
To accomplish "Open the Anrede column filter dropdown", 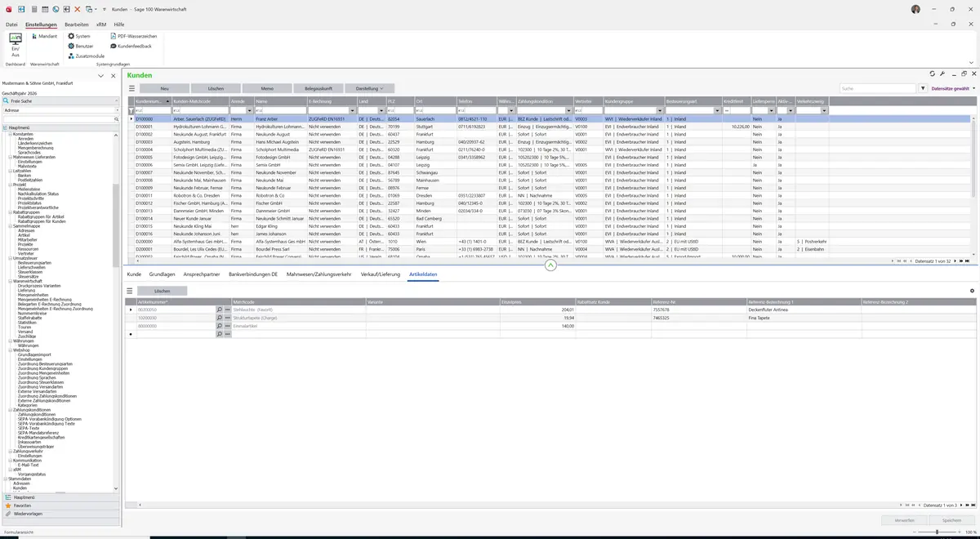I will click(250, 110).
